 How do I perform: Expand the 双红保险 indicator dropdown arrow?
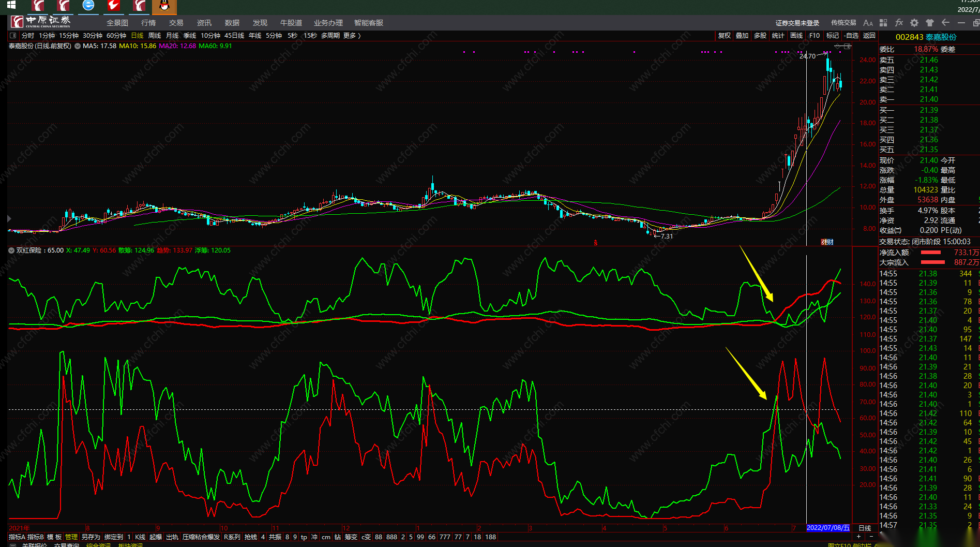(x=11, y=250)
